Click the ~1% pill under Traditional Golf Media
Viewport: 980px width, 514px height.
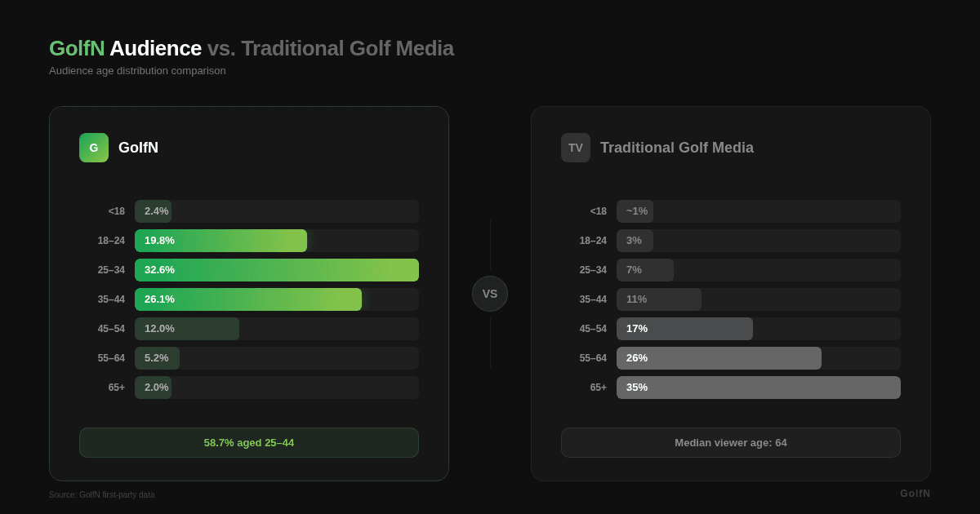[635, 210]
